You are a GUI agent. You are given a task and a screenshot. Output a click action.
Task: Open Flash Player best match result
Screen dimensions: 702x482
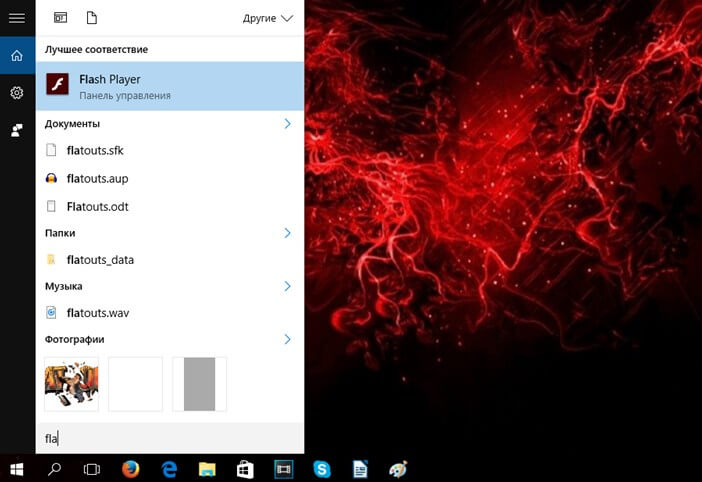(x=170, y=86)
